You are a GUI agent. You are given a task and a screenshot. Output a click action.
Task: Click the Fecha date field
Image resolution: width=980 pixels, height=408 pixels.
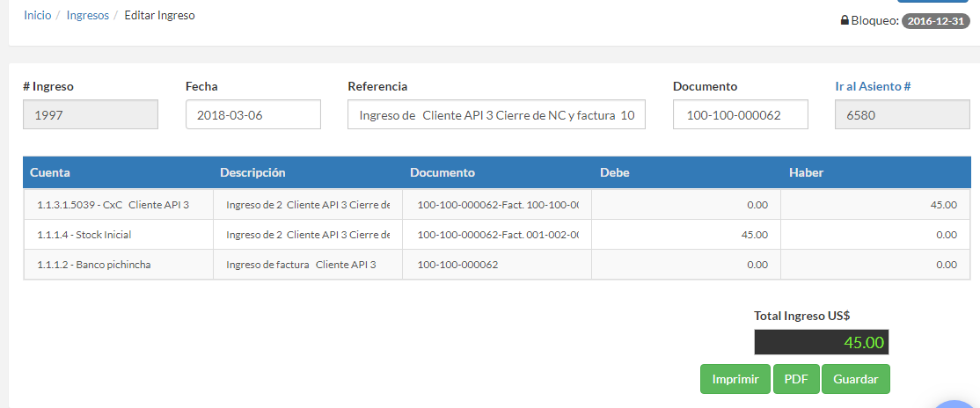click(x=253, y=114)
